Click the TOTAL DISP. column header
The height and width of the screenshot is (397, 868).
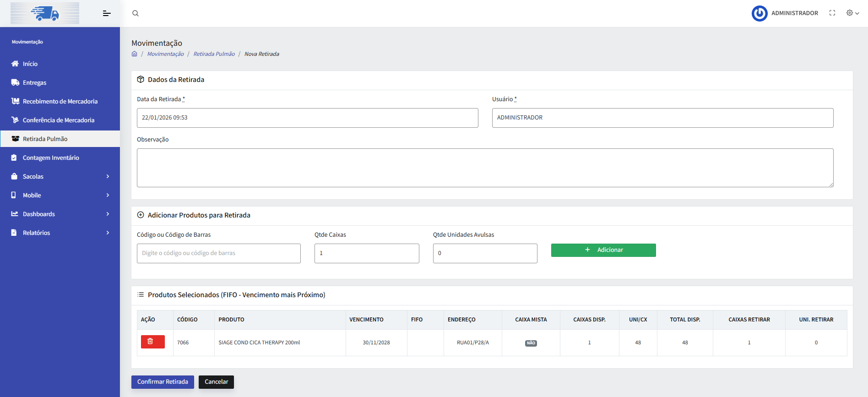tap(685, 320)
